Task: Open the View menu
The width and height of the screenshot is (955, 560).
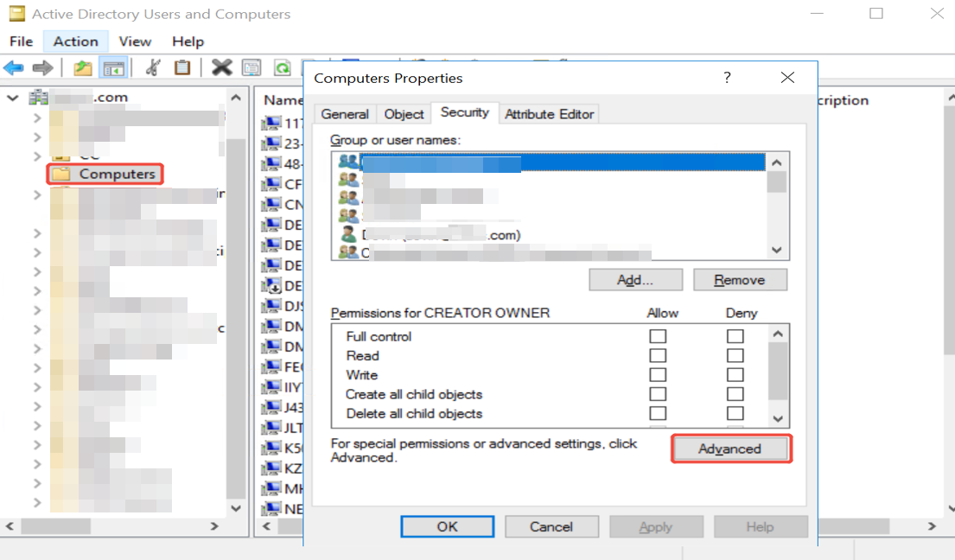Action: [135, 41]
